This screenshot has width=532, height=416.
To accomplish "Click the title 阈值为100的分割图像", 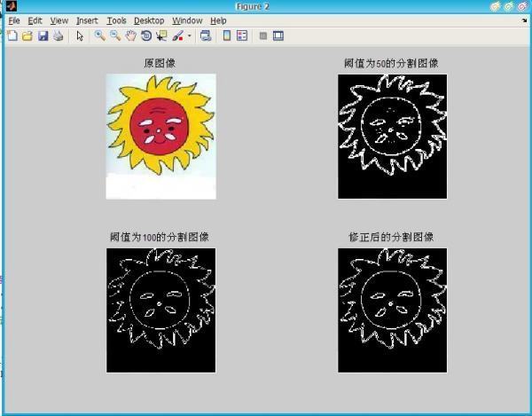I will point(160,237).
